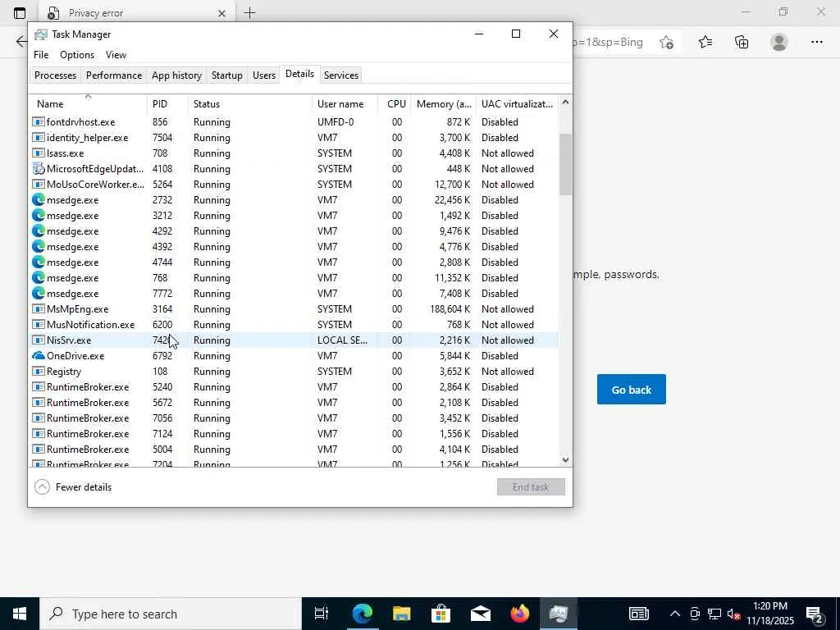Show hidden system tray icons
The image size is (840, 630).
point(675,614)
